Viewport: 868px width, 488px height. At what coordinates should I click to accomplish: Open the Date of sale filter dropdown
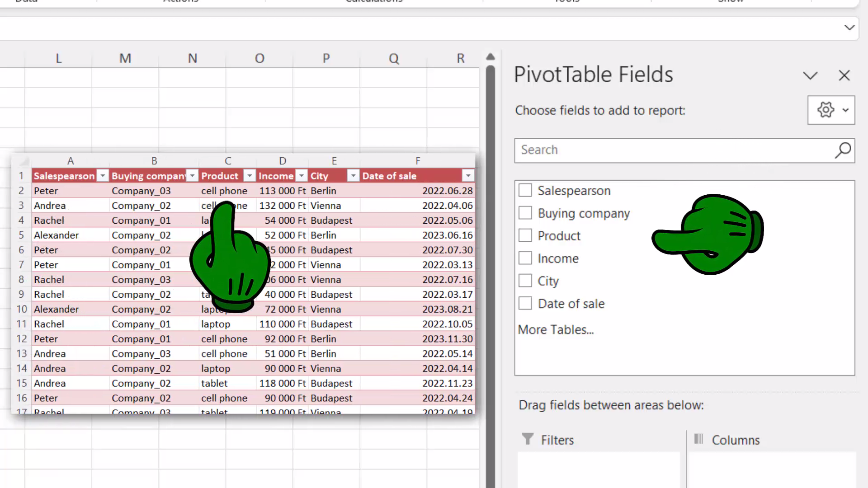[x=468, y=176]
